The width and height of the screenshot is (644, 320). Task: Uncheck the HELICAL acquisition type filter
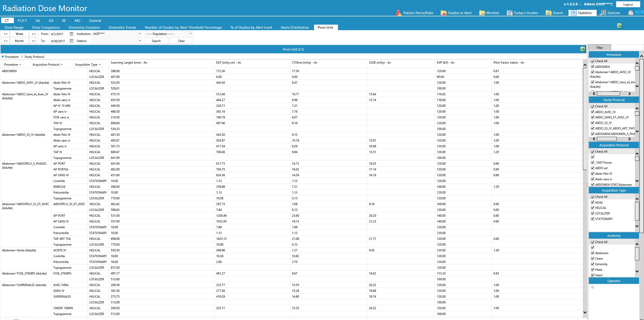(x=592, y=208)
